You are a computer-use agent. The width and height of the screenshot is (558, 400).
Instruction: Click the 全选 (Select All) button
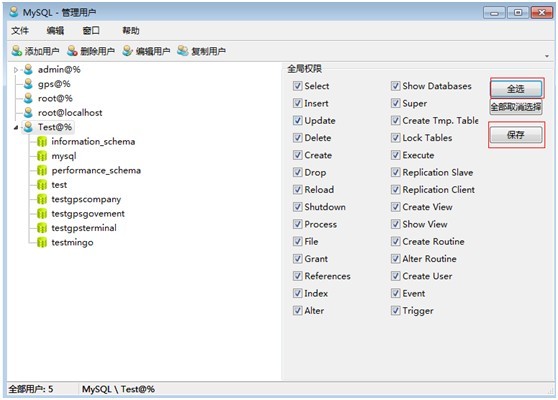click(516, 89)
